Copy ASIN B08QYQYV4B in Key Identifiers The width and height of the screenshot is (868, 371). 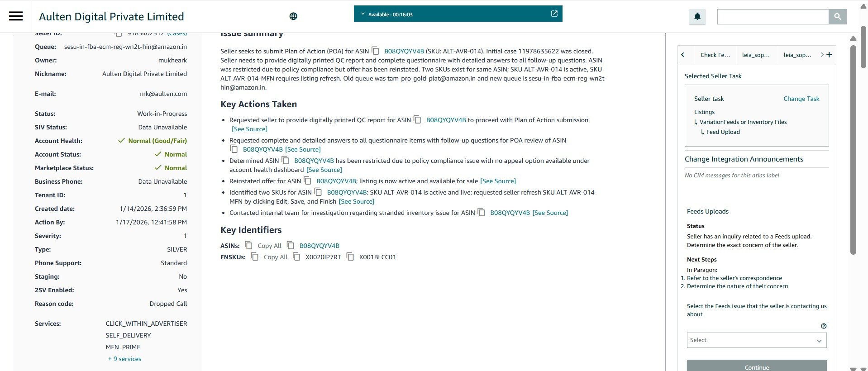tap(291, 245)
